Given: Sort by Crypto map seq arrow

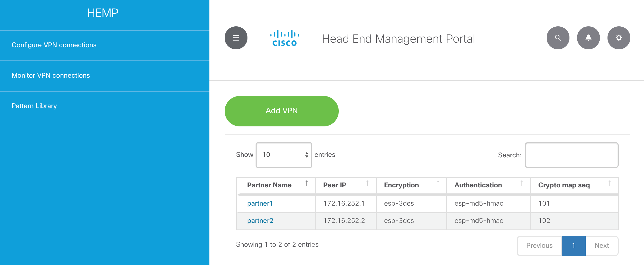Looking at the screenshot, I should click(x=610, y=184).
